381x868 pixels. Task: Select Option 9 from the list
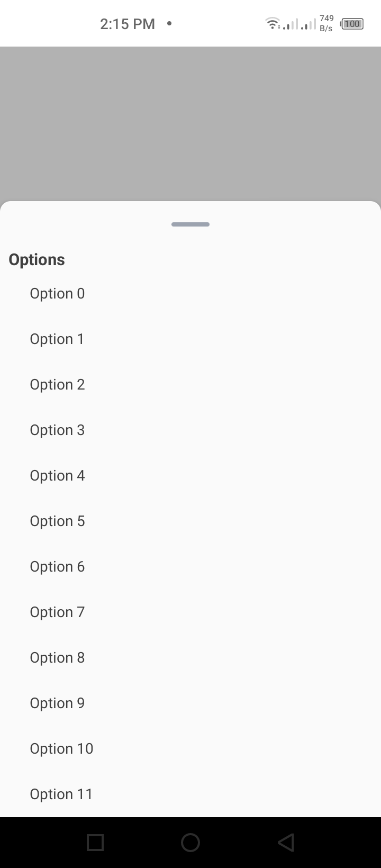[x=57, y=703]
